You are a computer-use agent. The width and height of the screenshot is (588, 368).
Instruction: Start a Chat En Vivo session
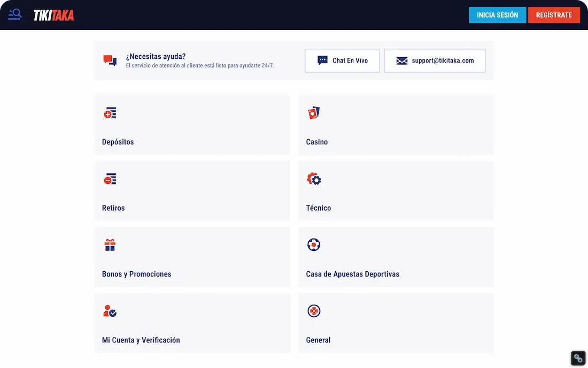tap(342, 60)
